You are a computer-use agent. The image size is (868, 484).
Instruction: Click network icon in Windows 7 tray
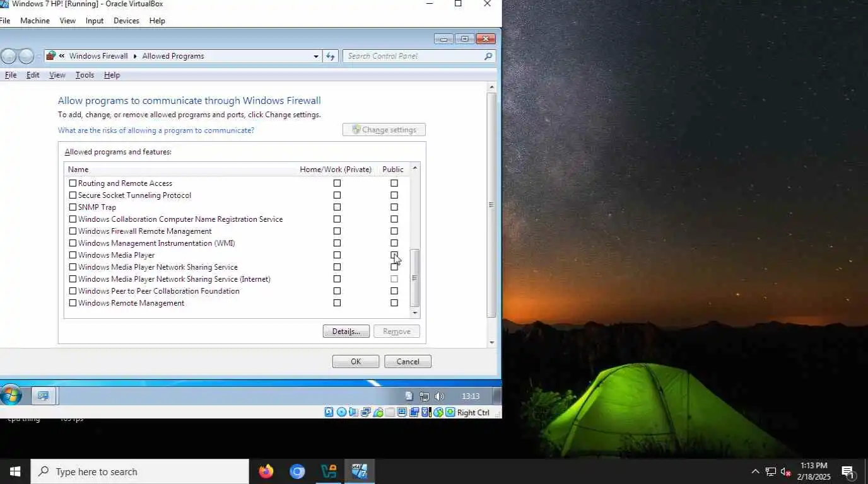tap(425, 396)
